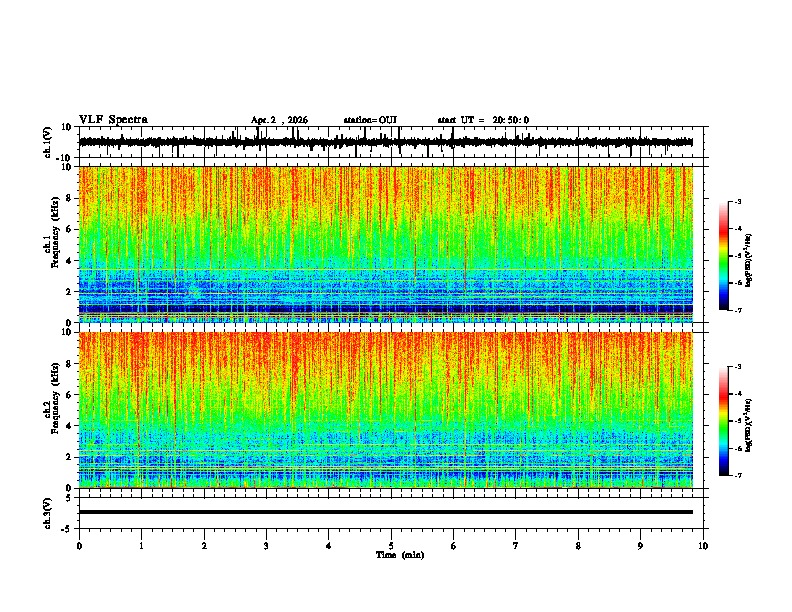Click the '6' tick on the ch.1 frequency axis
Image resolution: width=792 pixels, height=612 pixels.
pos(69,230)
